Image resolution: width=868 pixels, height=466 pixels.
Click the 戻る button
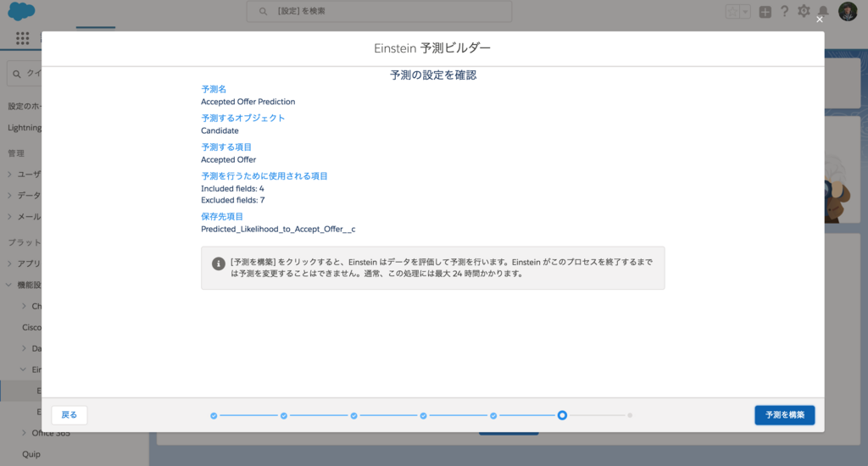(x=70, y=415)
